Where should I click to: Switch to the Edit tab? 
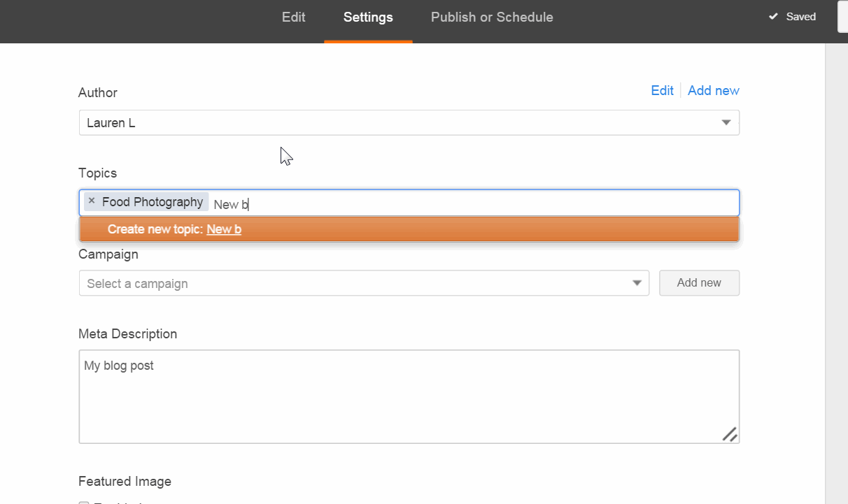[293, 17]
